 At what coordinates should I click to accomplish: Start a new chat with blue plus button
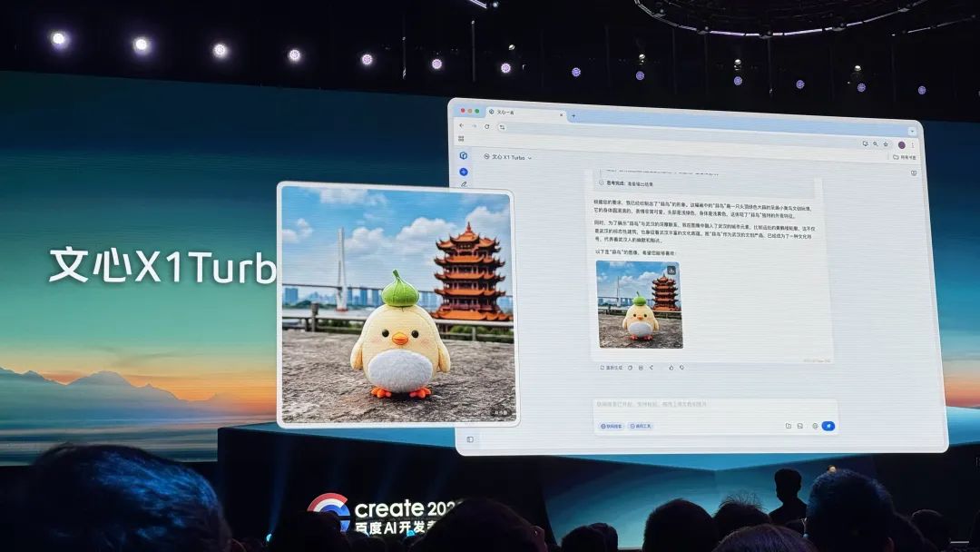(463, 172)
